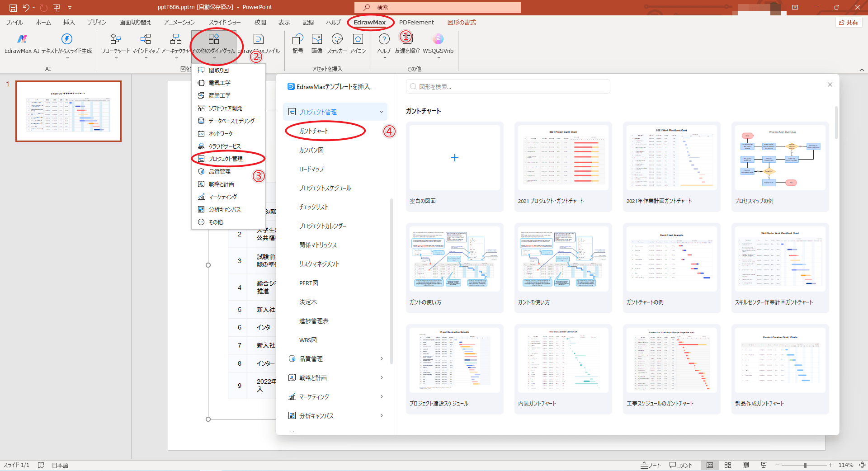This screenshot has width=868, height=471.
Task: Insert a ステッカー sticker asset
Action: (337, 43)
